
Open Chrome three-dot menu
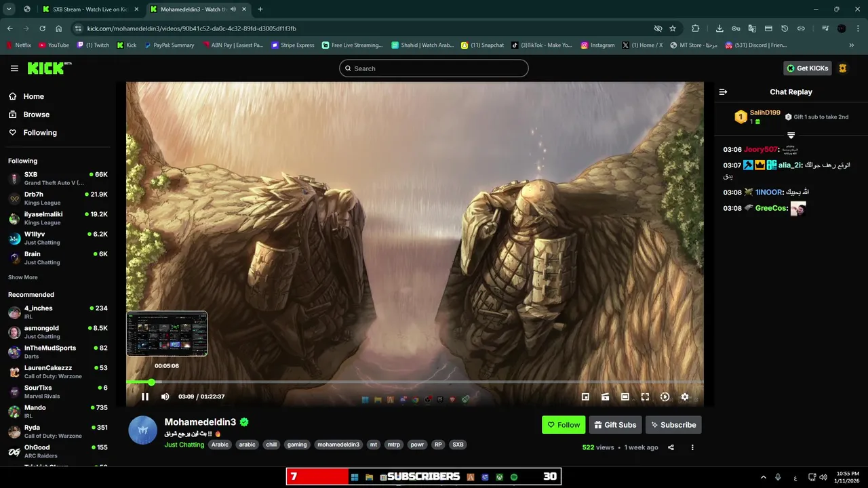(x=858, y=28)
